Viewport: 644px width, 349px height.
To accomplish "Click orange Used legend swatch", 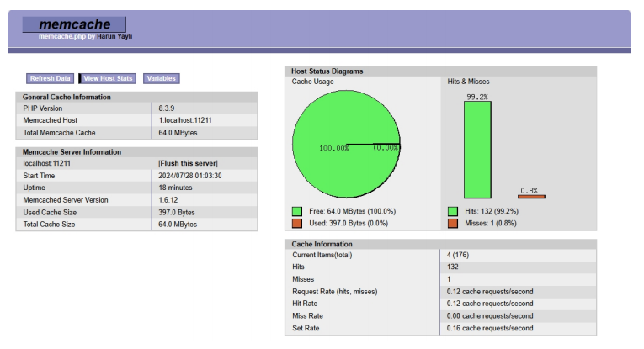I will (x=297, y=224).
